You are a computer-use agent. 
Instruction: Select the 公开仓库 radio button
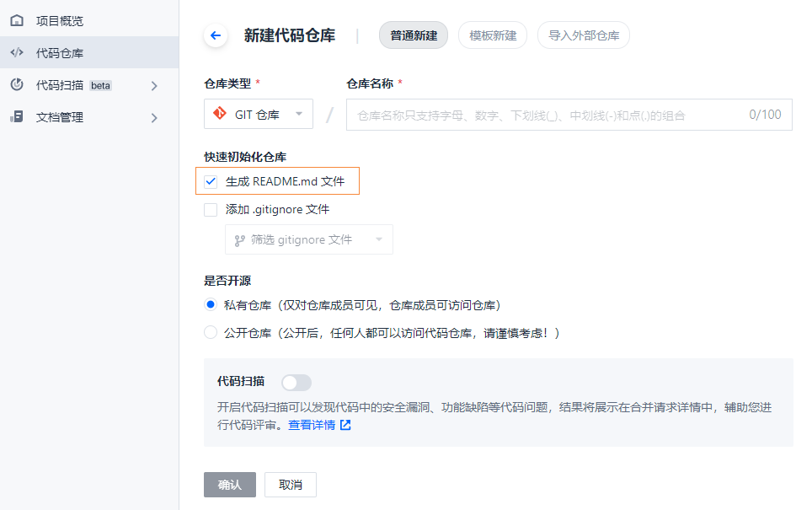[x=211, y=332]
